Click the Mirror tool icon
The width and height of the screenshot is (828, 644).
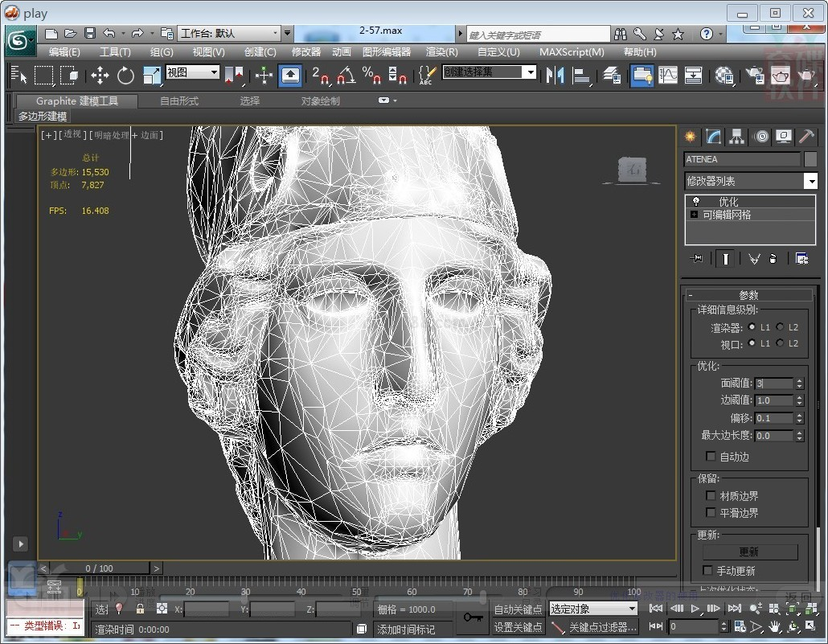555,76
